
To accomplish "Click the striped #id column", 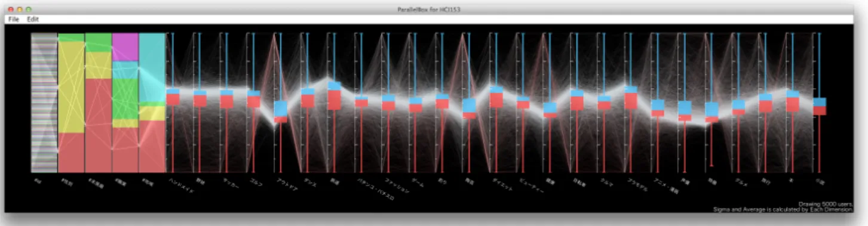I will 44,103.
